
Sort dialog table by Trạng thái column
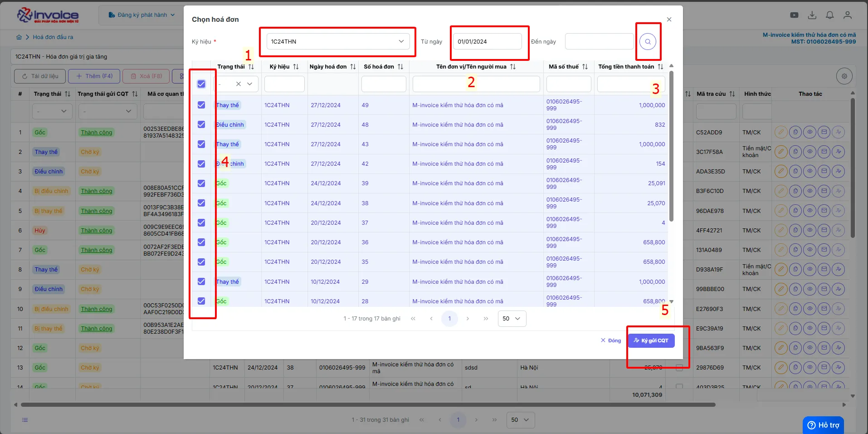tap(251, 67)
